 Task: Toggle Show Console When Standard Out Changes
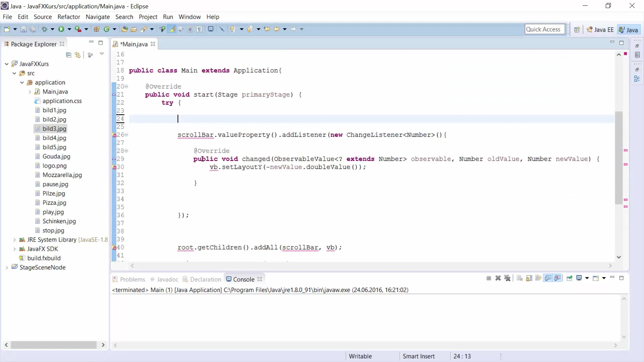(x=548, y=278)
